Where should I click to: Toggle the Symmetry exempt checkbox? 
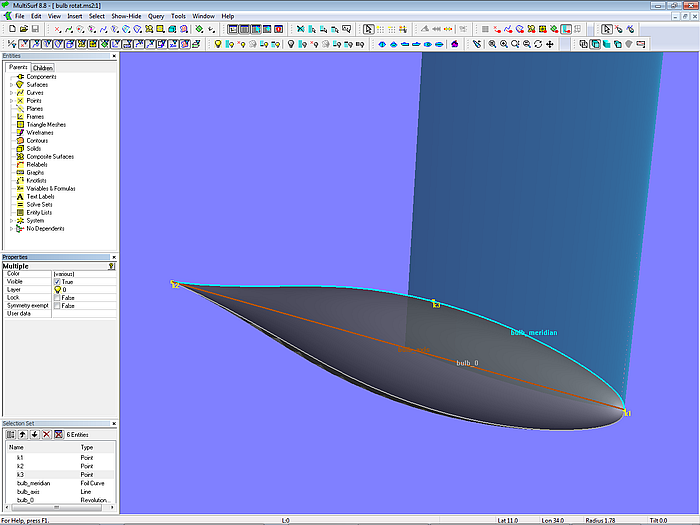57,305
